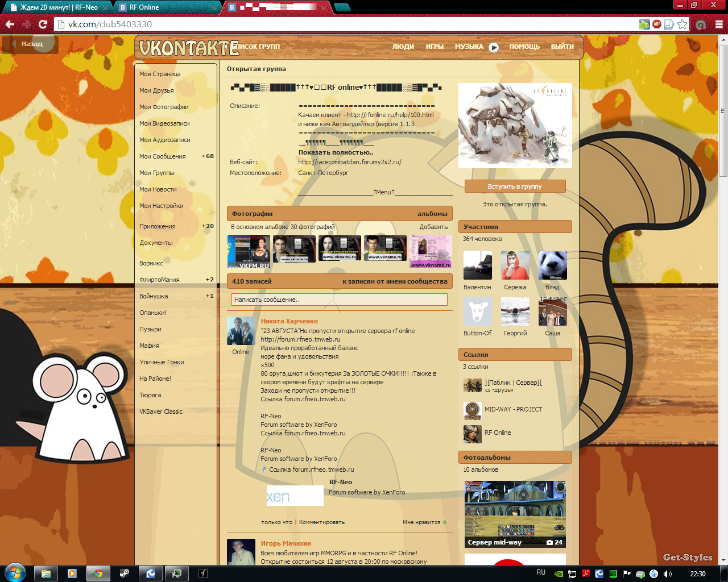
Task: Open the group avatar robot image
Action: pyautogui.click(x=515, y=126)
